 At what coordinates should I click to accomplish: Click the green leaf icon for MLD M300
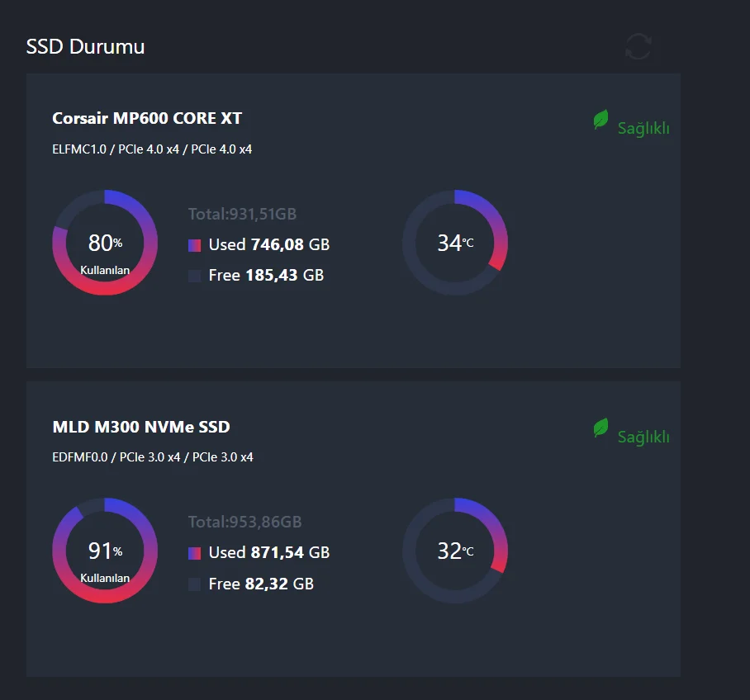[600, 428]
